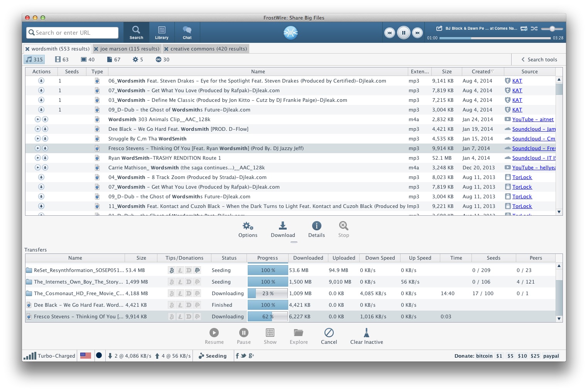
Task: Close the creative commons search tab
Action: 166,49
